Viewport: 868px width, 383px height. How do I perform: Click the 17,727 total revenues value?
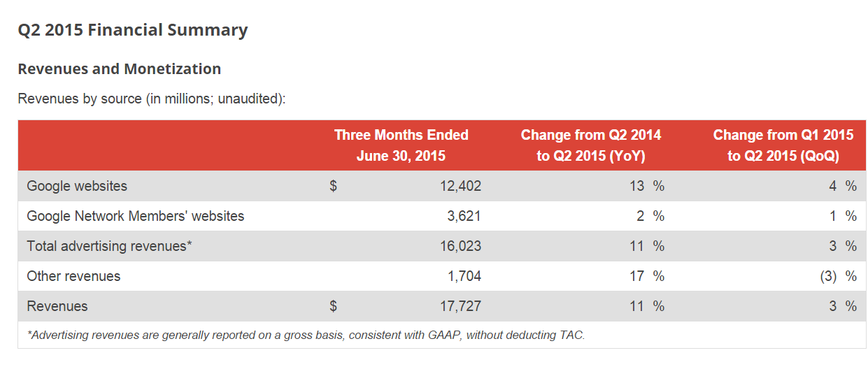tap(460, 306)
